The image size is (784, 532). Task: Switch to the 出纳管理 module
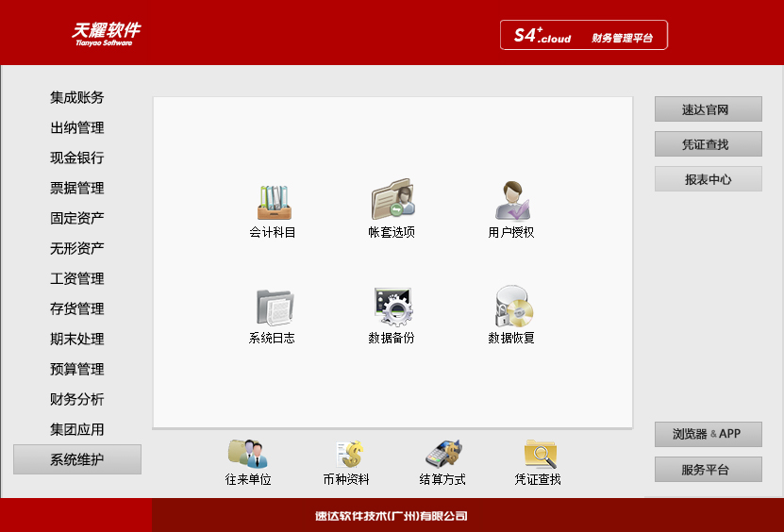pyautogui.click(x=77, y=127)
